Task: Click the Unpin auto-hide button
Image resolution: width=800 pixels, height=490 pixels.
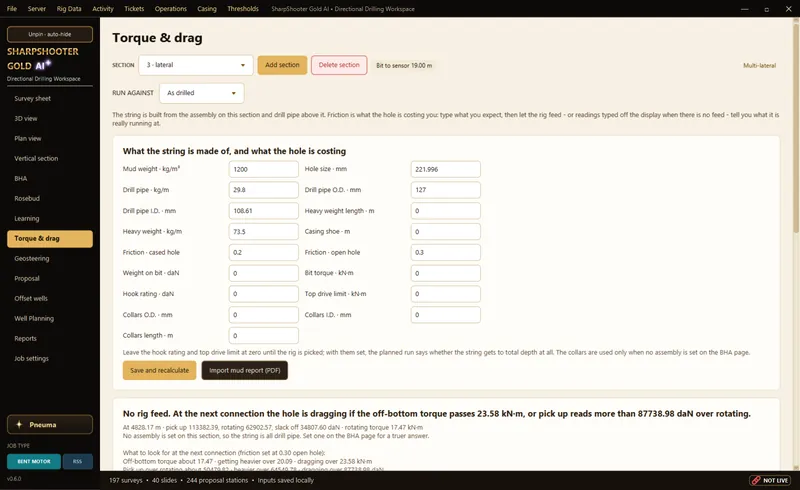Action: tap(50, 34)
